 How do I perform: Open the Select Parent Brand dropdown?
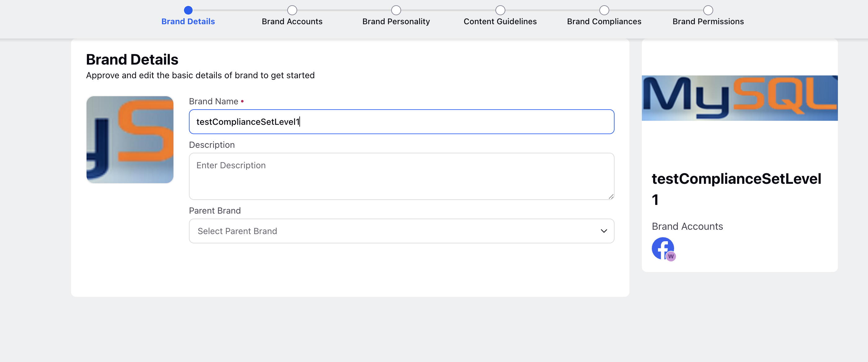pos(401,231)
